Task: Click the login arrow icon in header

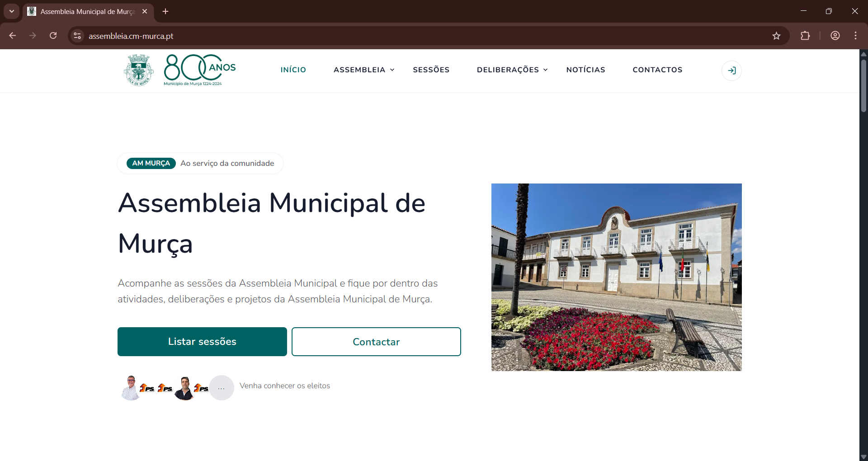Action: point(731,71)
